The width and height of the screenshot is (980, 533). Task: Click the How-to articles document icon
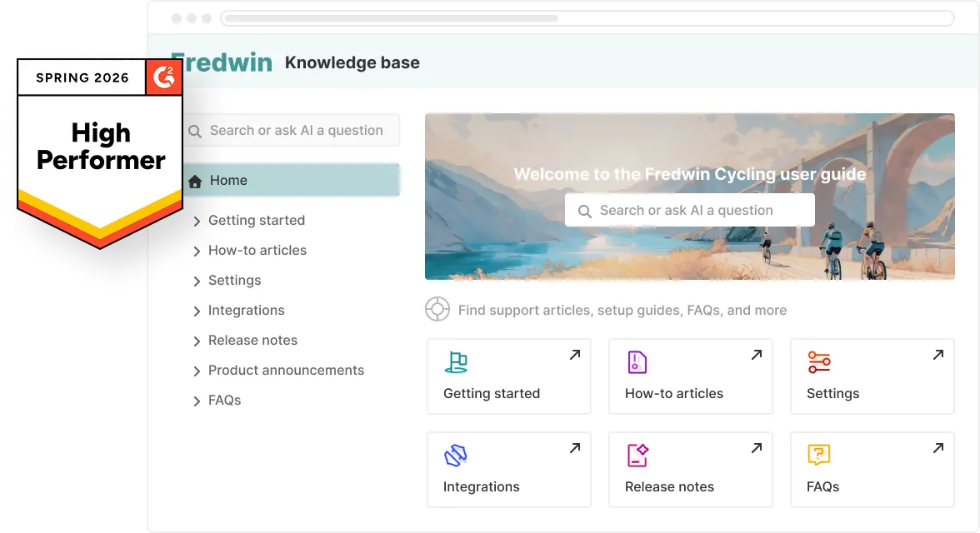[637, 362]
